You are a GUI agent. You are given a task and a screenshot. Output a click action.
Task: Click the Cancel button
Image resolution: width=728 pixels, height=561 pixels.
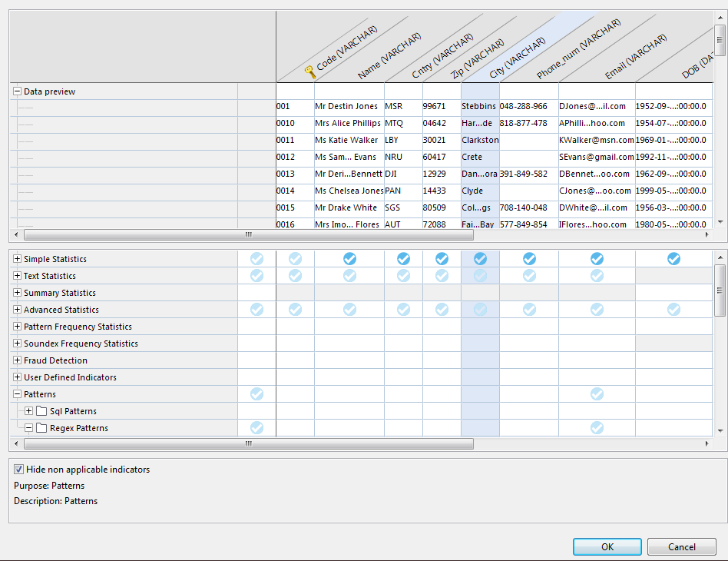[681, 547]
